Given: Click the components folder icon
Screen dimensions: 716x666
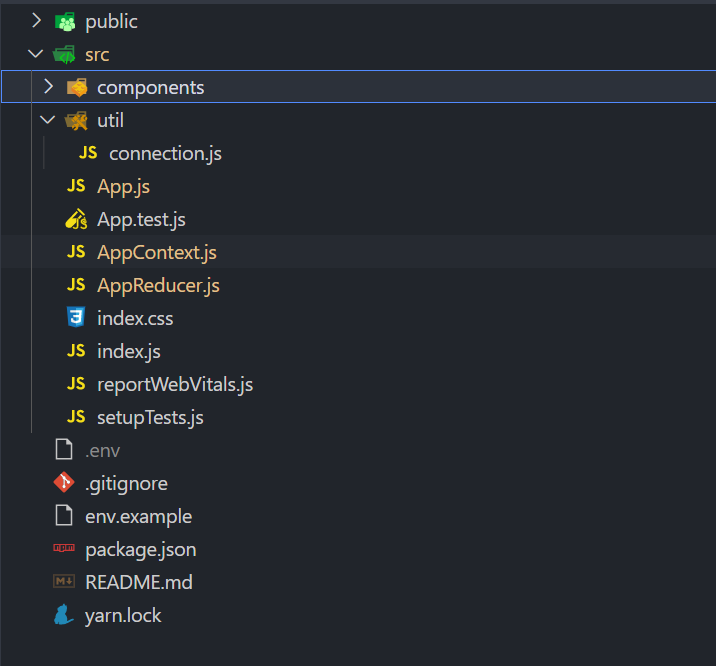Looking at the screenshot, I should click(x=77, y=87).
